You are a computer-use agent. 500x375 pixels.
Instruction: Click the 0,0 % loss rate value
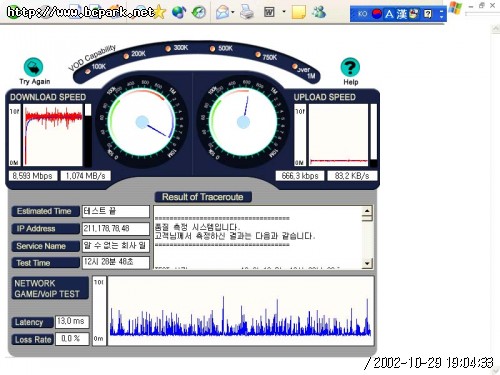72,339
